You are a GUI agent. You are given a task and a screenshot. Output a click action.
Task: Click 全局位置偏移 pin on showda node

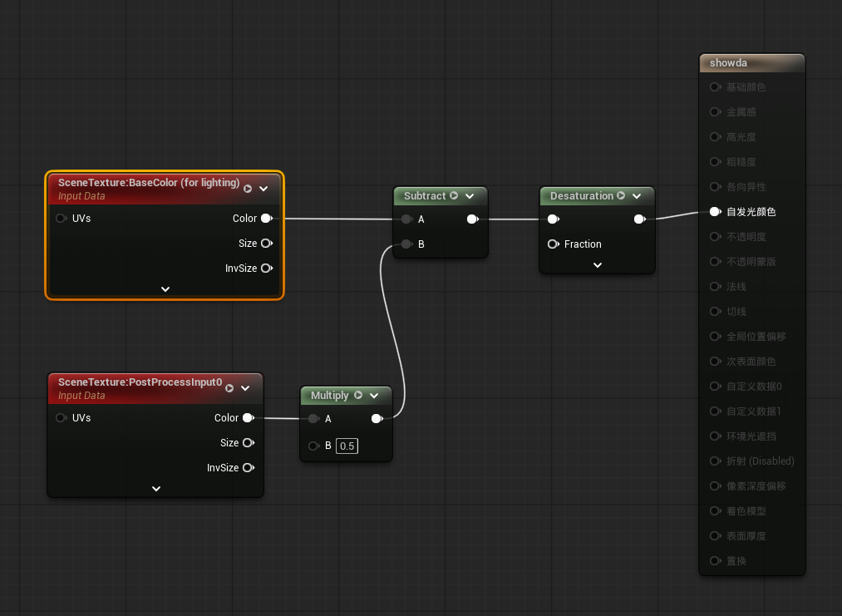716,336
